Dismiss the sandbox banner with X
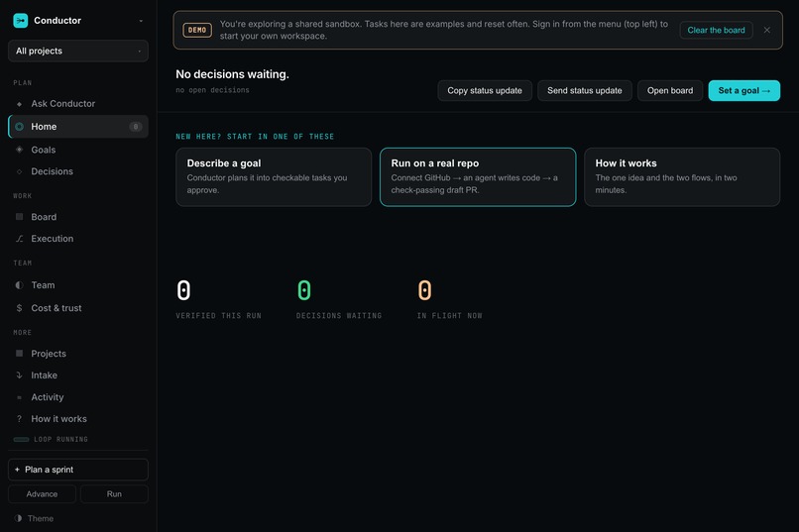Image resolution: width=799 pixels, height=532 pixels. coord(767,30)
